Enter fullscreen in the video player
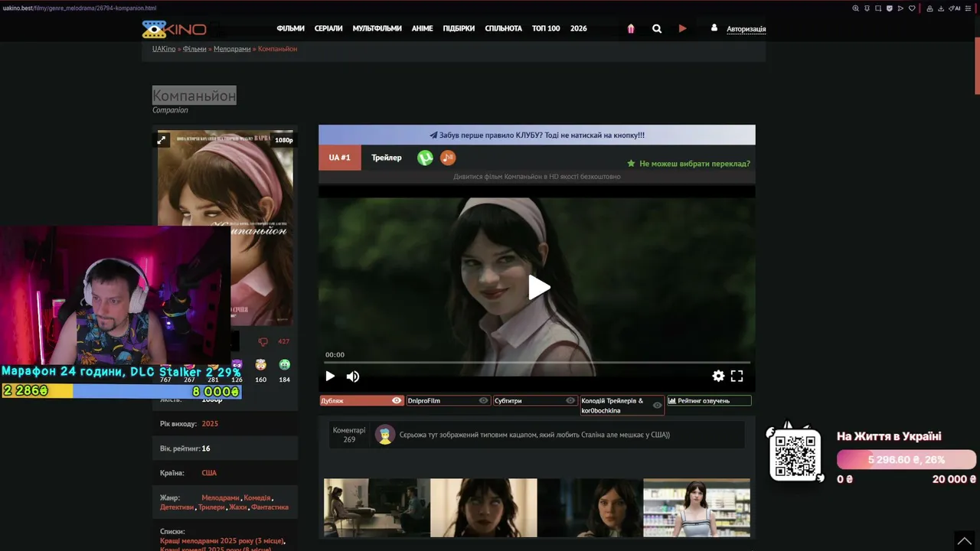Screen dimensions: 980x551 [x=737, y=376]
